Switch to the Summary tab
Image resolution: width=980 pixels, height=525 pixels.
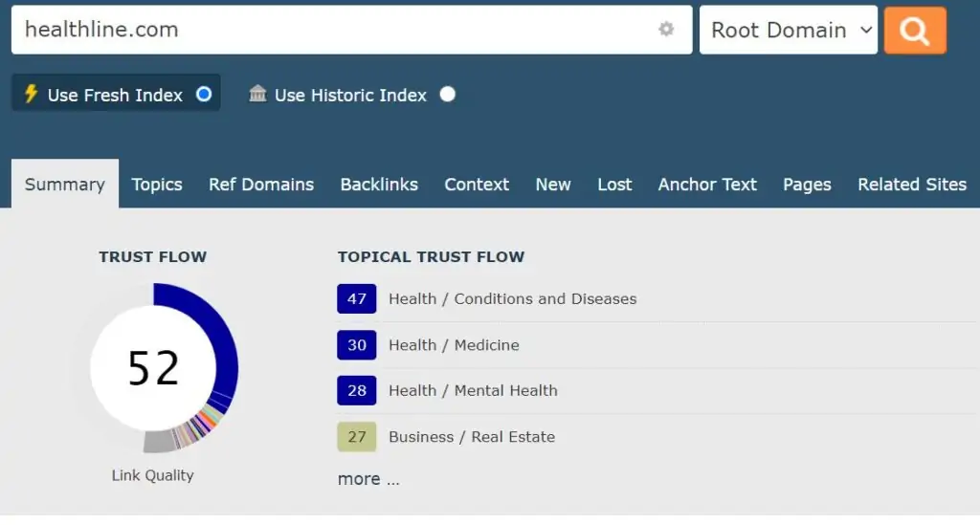[65, 184]
